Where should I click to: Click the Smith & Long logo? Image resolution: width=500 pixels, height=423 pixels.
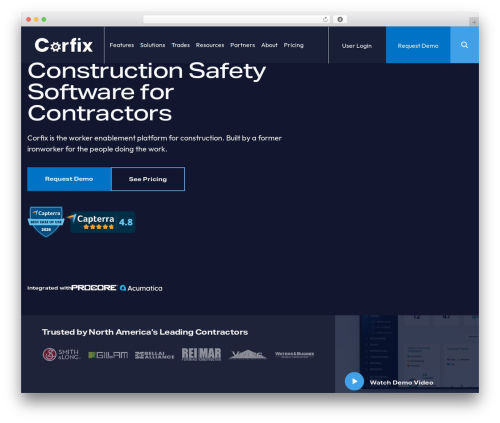click(x=61, y=354)
